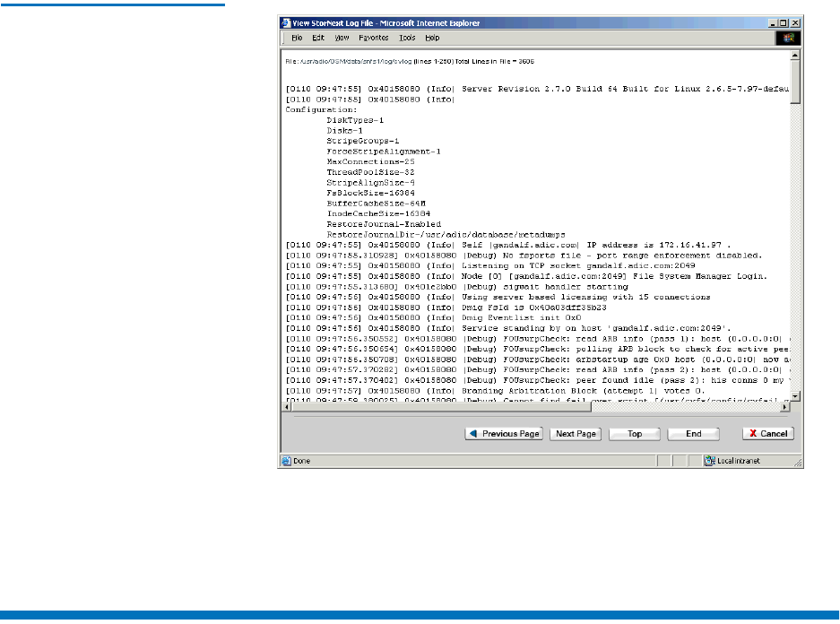Jump to Top of the log file
Screen dimensions: 840x624
coord(635,434)
